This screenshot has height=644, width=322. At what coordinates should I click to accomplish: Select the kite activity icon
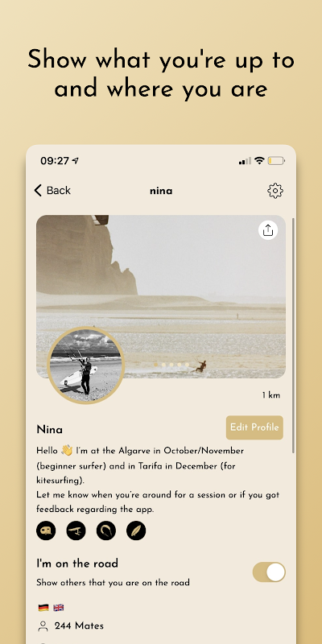click(106, 530)
